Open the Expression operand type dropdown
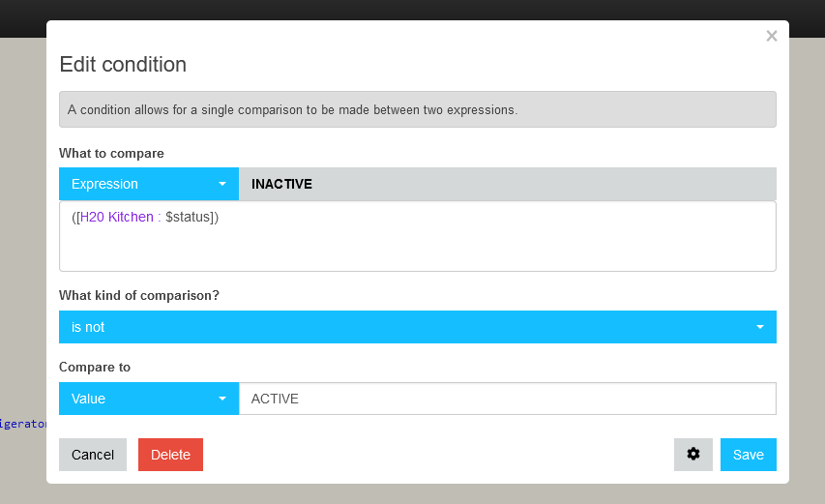 (148, 184)
